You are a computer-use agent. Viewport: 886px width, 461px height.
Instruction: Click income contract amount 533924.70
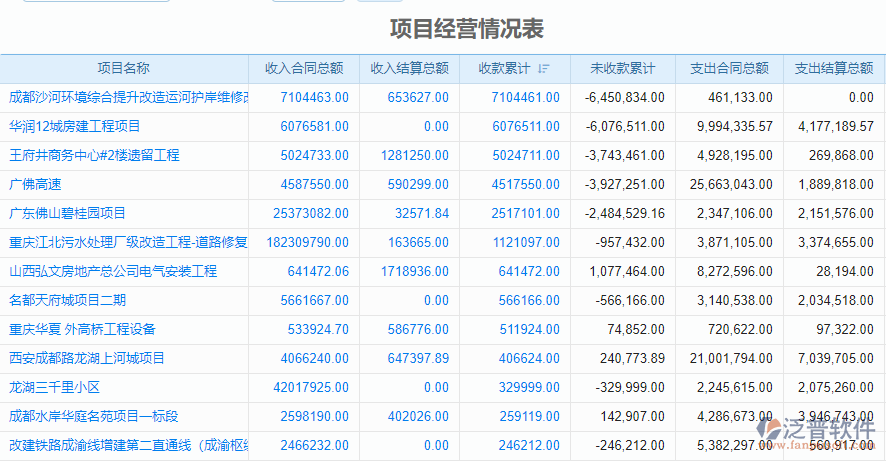318,329
